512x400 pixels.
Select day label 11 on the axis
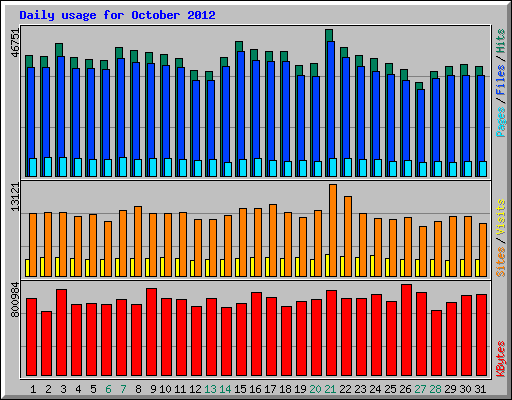click(180, 389)
